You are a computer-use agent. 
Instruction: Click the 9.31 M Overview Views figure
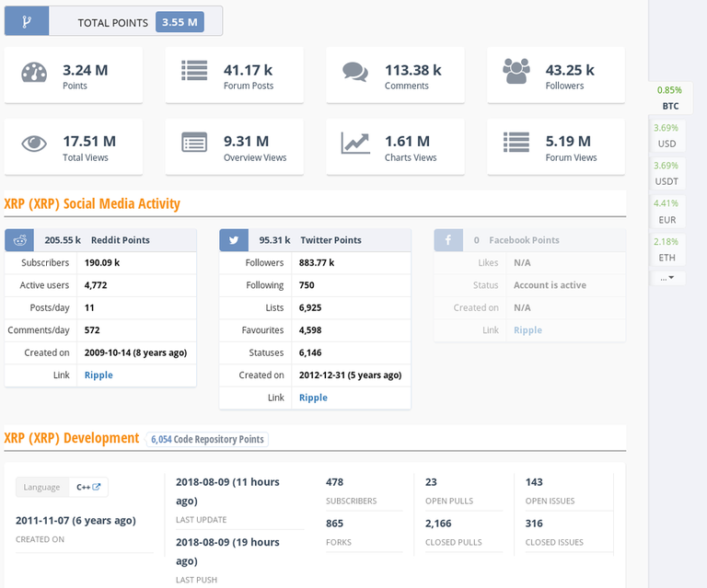pyautogui.click(x=246, y=142)
